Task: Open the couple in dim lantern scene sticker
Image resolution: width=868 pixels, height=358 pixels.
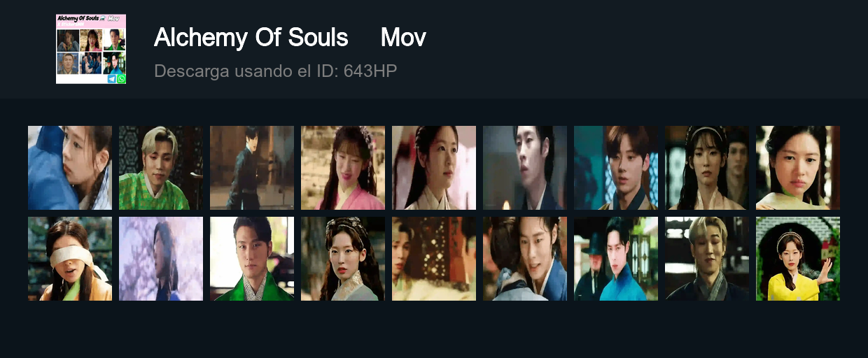Action: pyautogui.click(x=434, y=259)
